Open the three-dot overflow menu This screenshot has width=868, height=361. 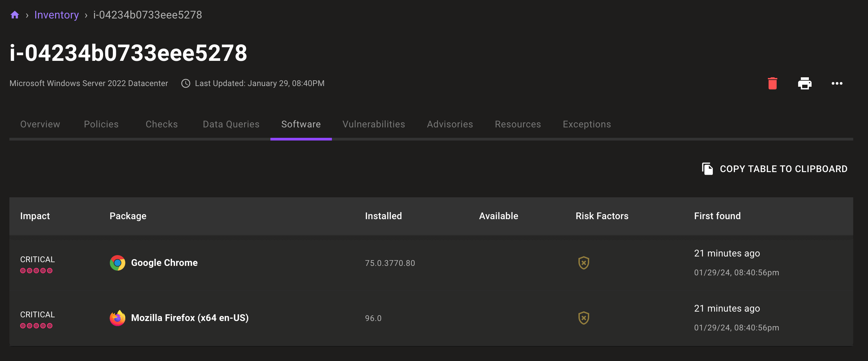point(837,83)
